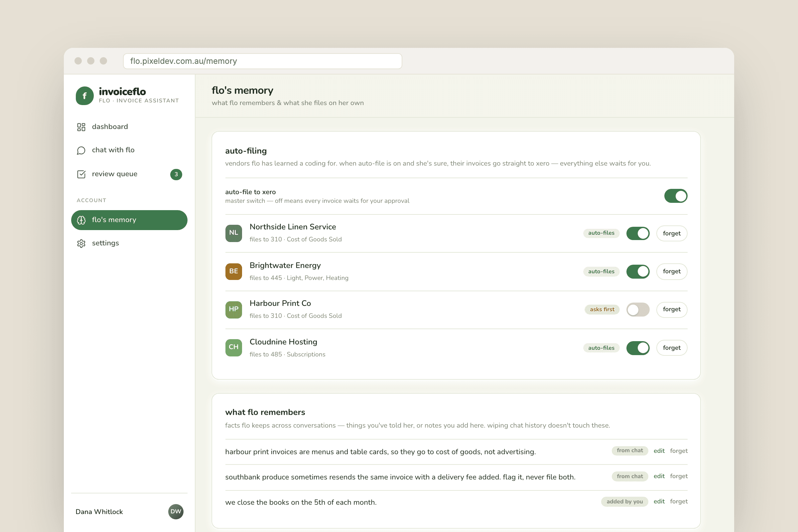
Task: Edit the southbank produce memory
Action: coord(659,476)
